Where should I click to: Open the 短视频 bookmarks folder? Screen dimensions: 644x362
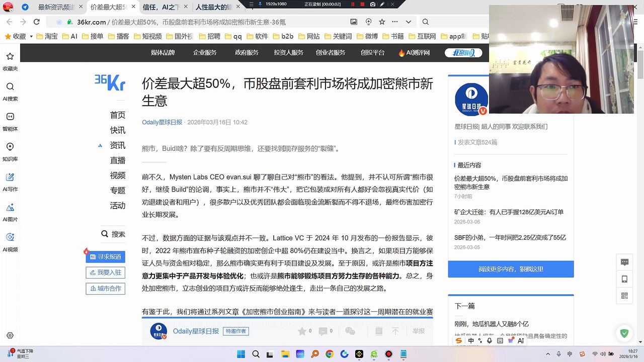coord(147,37)
